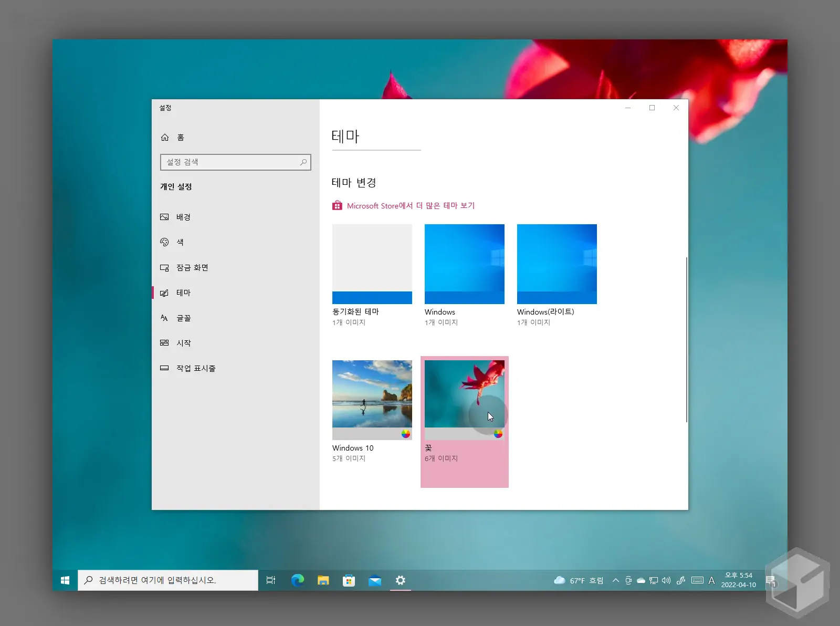Screen dimensions: 840x626
Task: Open 배경 (Background) settings page
Action: 183,217
